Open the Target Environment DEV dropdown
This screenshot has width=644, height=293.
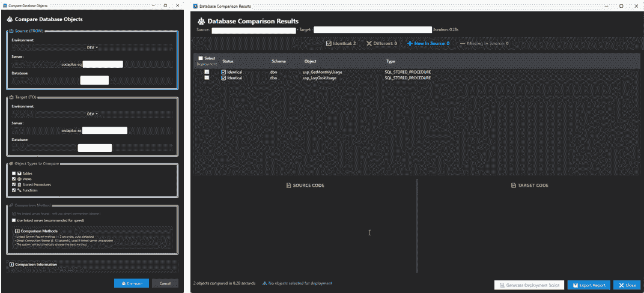tap(92, 113)
